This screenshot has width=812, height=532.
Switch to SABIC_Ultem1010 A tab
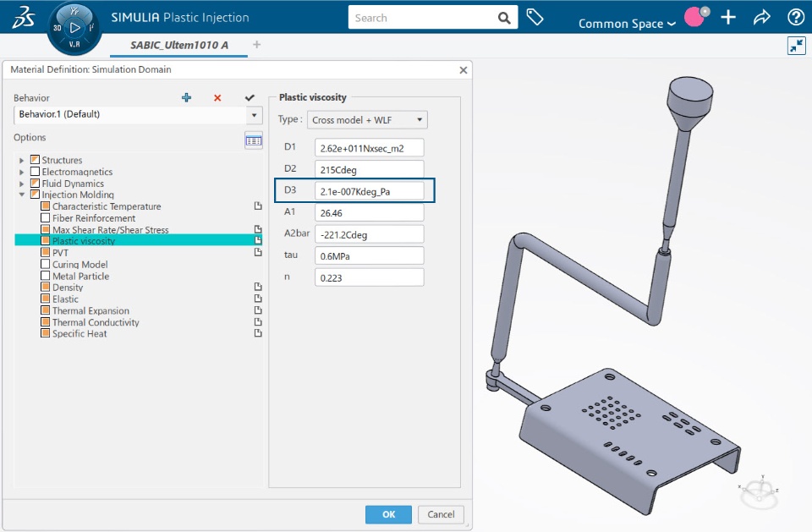click(179, 45)
